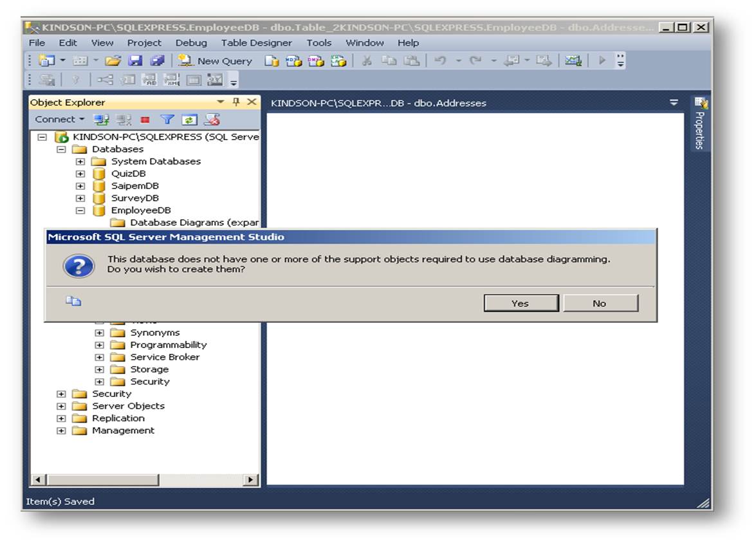Viewport: 756px width, 543px height.
Task: Select the Filter icon in Object Explorer
Action: point(168,119)
